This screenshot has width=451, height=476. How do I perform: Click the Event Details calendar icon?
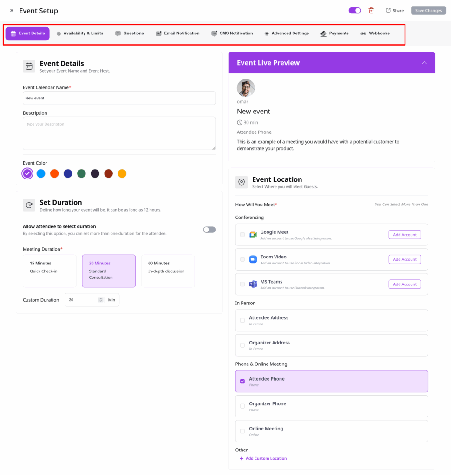coord(29,66)
